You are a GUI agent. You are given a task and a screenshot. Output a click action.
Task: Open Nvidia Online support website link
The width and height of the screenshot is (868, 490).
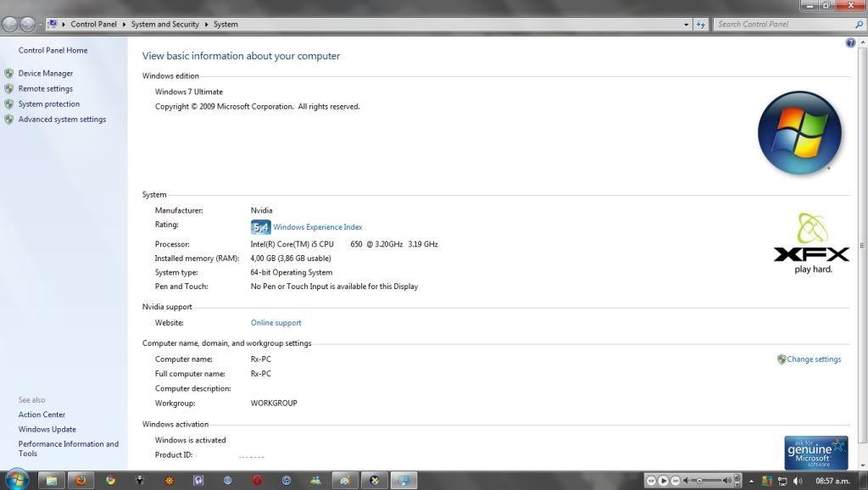(x=275, y=323)
